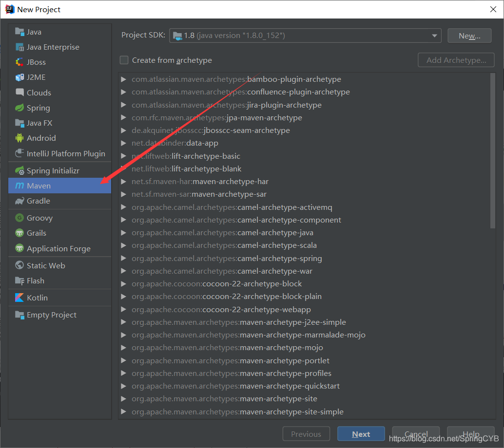Select the Maven m icon

(x=19, y=186)
